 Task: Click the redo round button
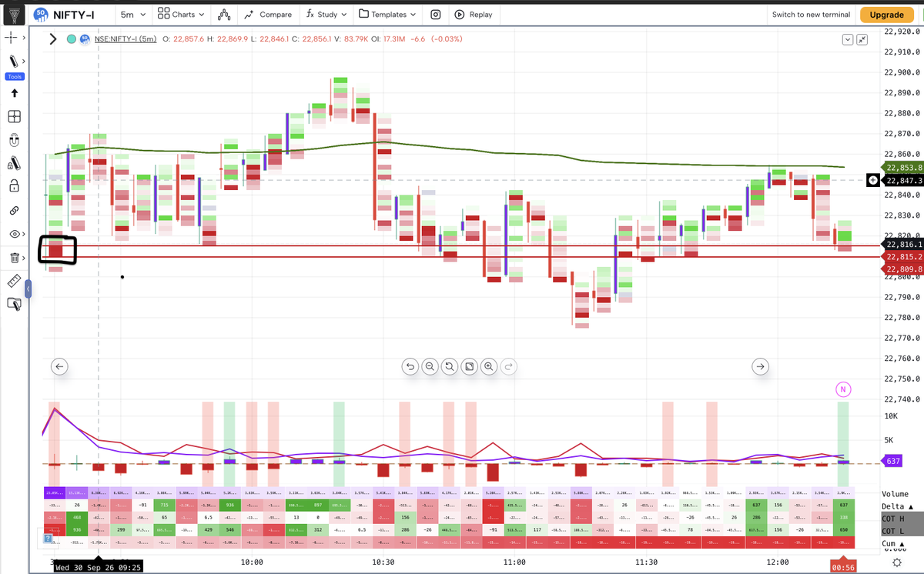pyautogui.click(x=507, y=367)
